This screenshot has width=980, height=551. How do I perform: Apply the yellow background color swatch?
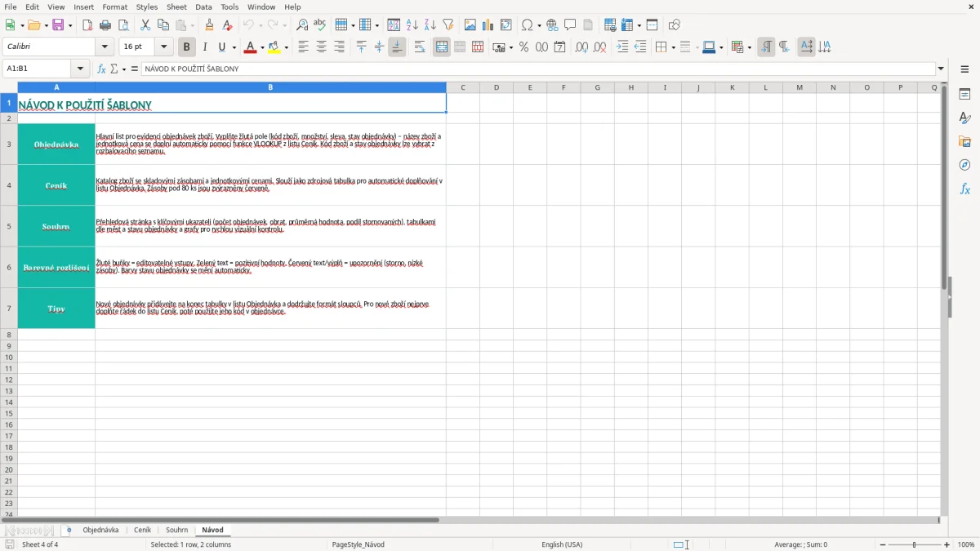click(x=275, y=47)
